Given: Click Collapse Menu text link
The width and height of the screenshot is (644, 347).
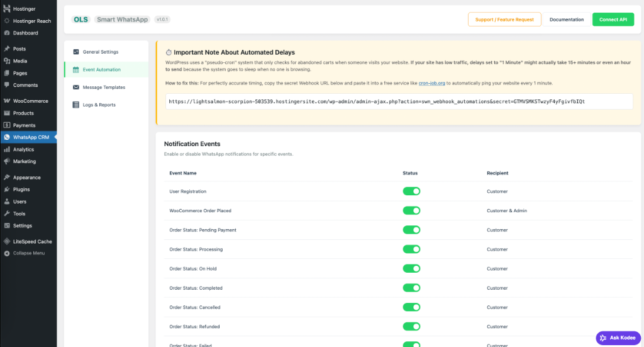Looking at the screenshot, I should click(x=29, y=253).
